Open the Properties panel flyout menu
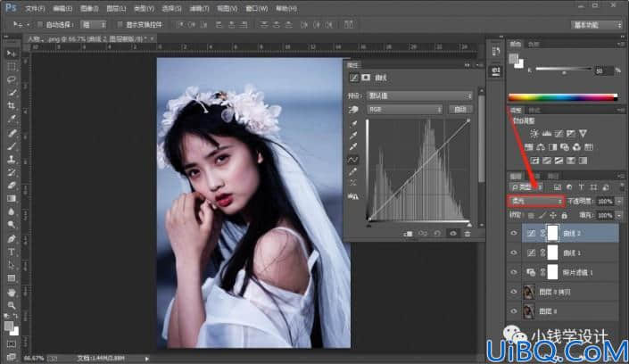Screen dimensions: 629x364 click(x=479, y=65)
